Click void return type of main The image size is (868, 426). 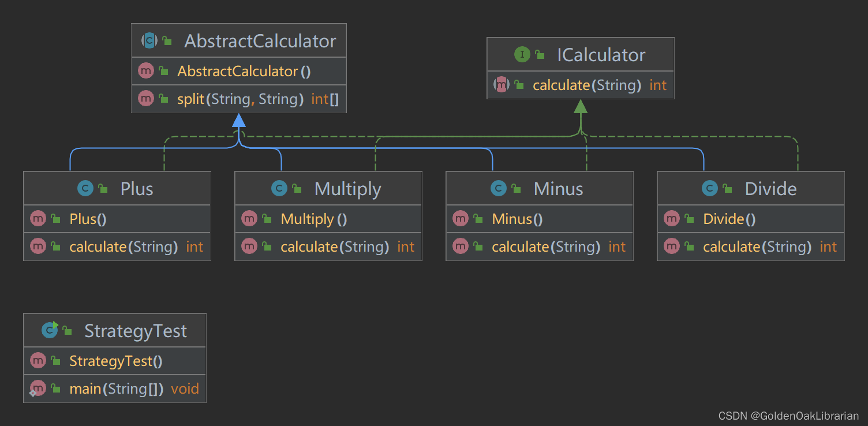coord(185,388)
